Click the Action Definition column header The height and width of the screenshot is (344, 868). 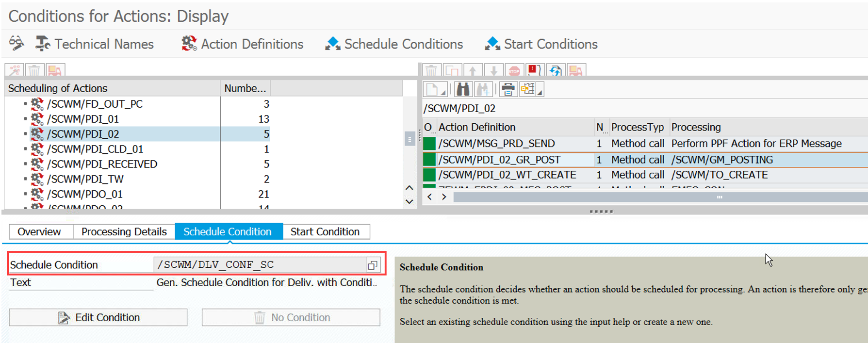[x=515, y=127]
